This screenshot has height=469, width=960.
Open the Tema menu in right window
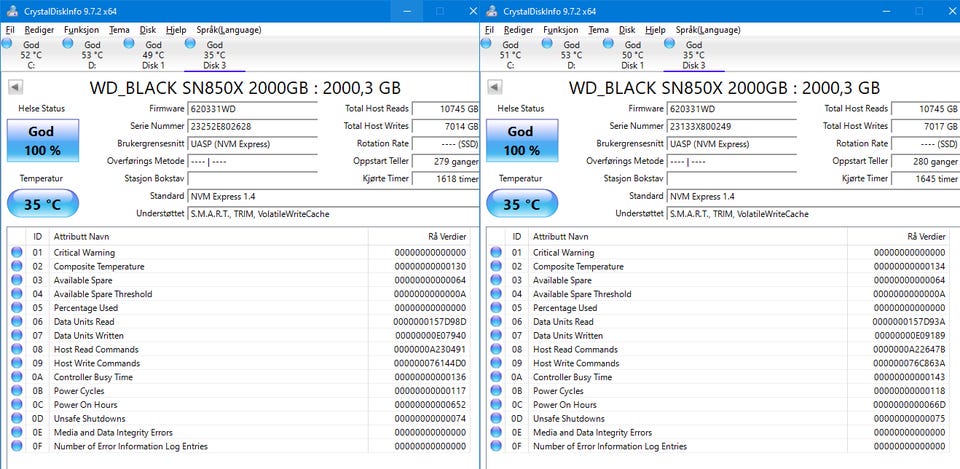[598, 30]
